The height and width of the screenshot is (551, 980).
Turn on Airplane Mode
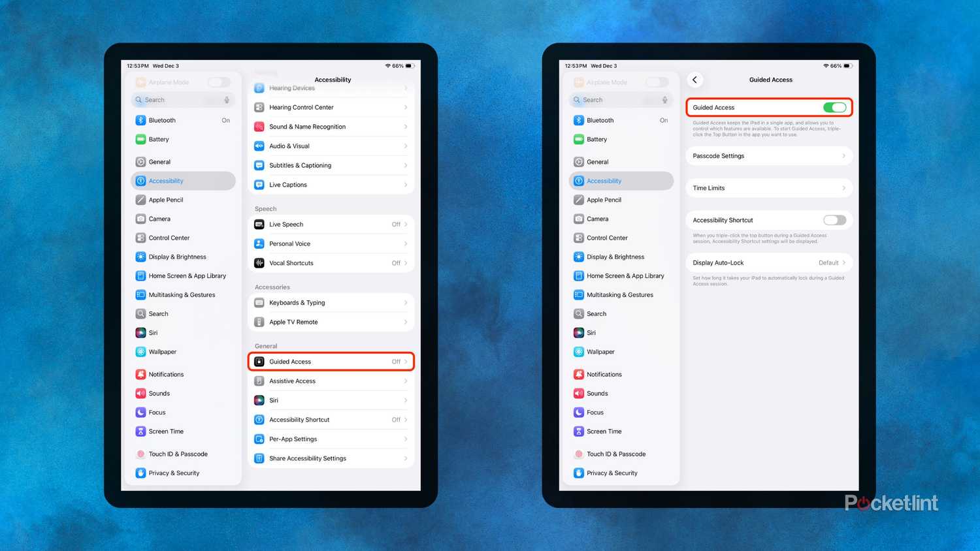[219, 82]
